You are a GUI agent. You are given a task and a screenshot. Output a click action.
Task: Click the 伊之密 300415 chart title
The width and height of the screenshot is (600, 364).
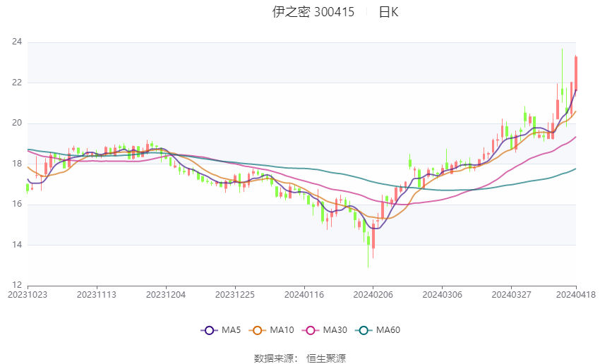tap(313, 12)
